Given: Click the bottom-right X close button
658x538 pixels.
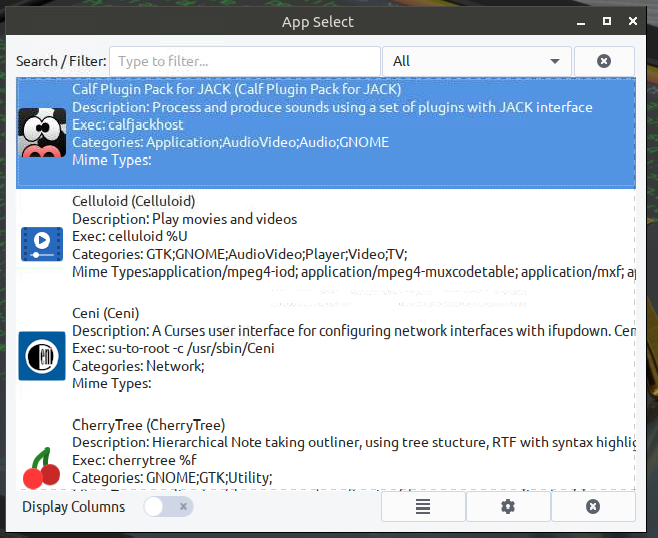Looking at the screenshot, I should (593, 507).
